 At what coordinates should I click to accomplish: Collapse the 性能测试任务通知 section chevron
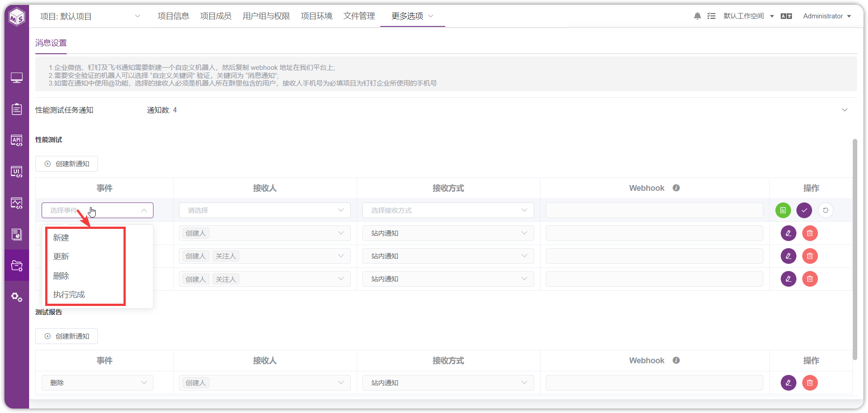tap(845, 110)
